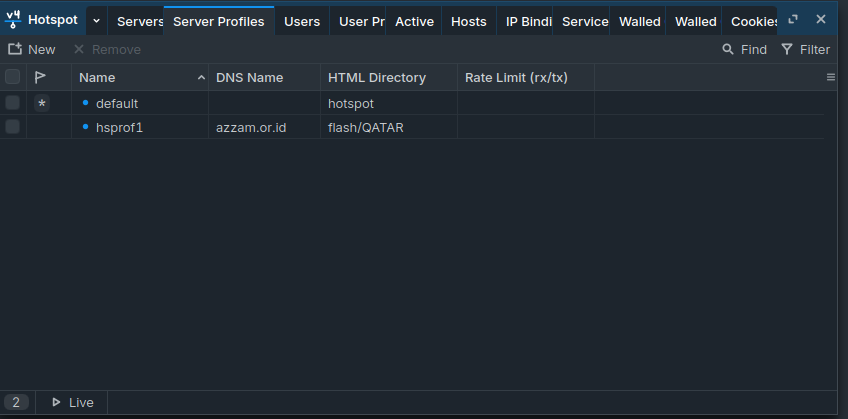Image resolution: width=848 pixels, height=419 pixels.
Task: Click the Name sort arrow
Action: [x=201, y=77]
